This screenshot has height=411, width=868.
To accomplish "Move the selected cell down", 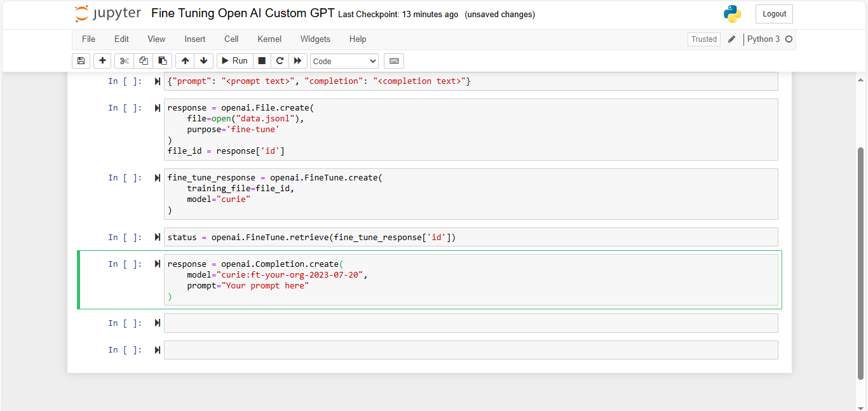I will coord(203,60).
